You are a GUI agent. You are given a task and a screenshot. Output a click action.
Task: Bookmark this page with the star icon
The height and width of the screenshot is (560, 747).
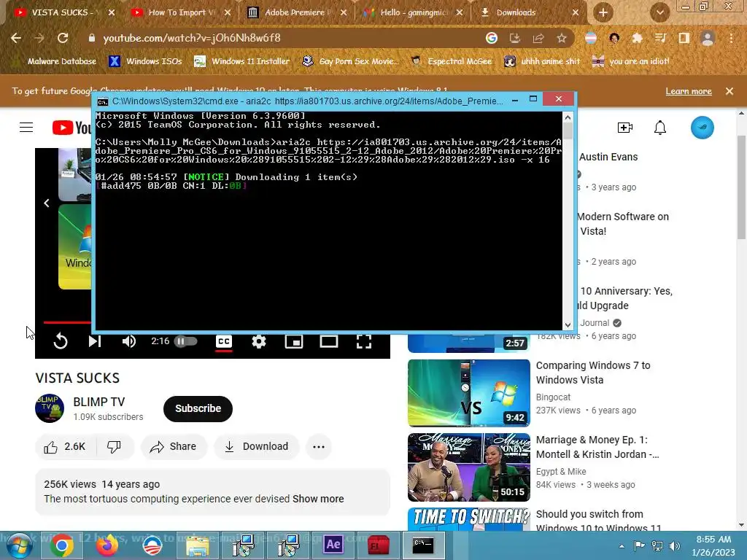point(562,38)
